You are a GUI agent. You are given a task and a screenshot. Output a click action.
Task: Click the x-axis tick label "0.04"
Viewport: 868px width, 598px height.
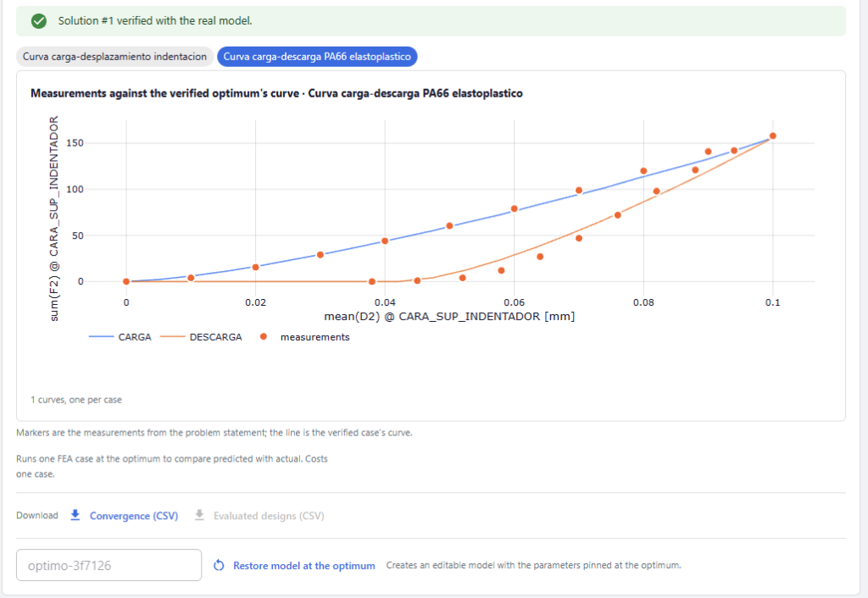coord(385,302)
